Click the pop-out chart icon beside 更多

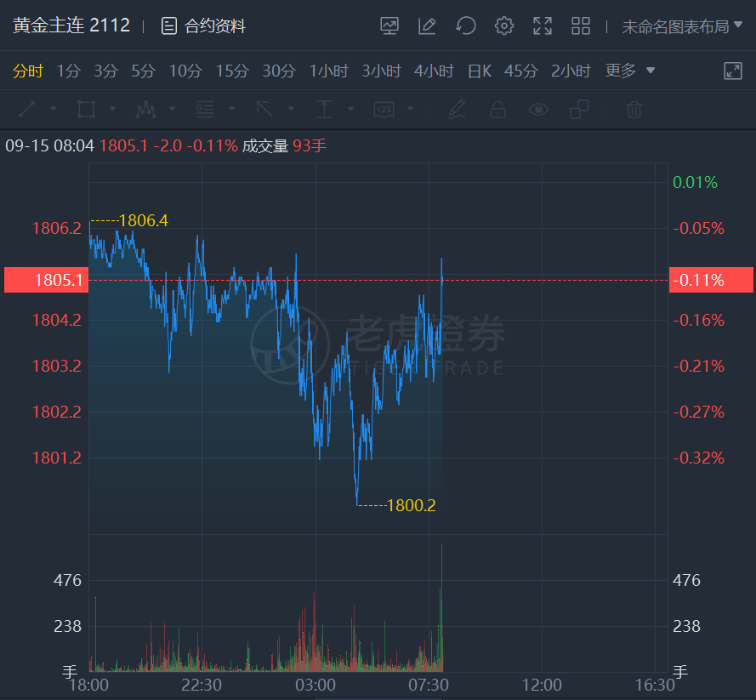[x=733, y=71]
